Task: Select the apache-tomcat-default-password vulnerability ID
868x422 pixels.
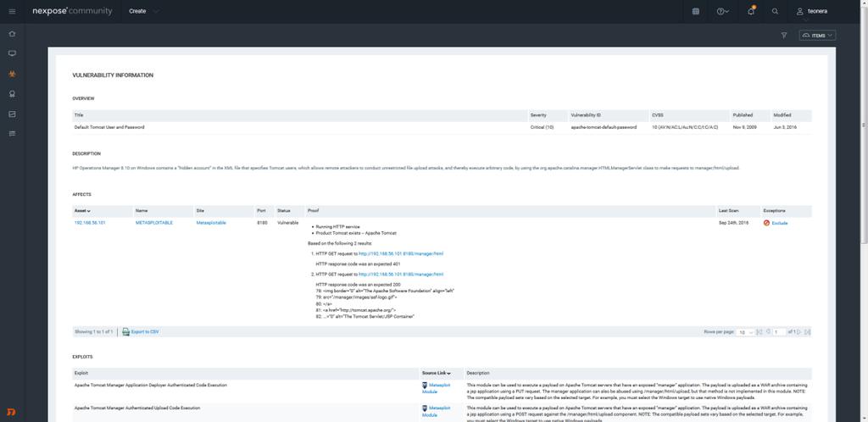Action: point(604,127)
